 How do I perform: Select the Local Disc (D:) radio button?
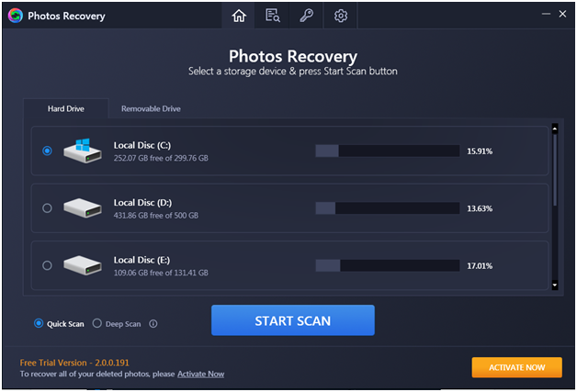(47, 208)
